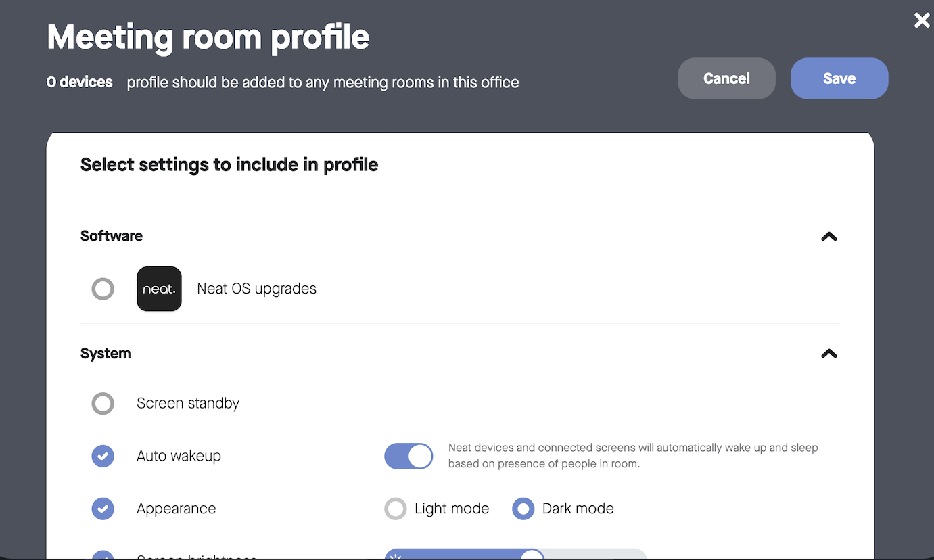Save the meeting room profile

point(839,78)
